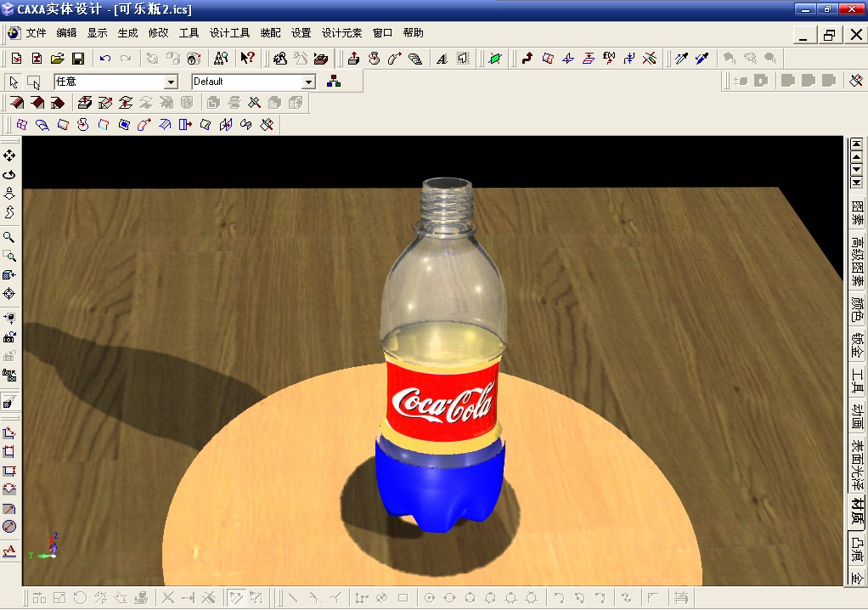Expand the 任意 filter dropdown arrow
868x610 pixels.
[171, 82]
